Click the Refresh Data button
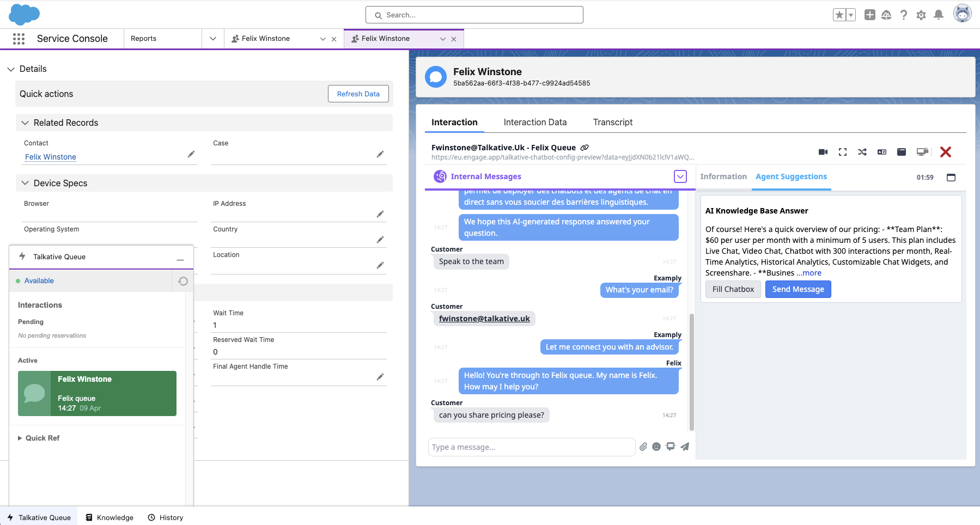The image size is (980, 525). 358,94
